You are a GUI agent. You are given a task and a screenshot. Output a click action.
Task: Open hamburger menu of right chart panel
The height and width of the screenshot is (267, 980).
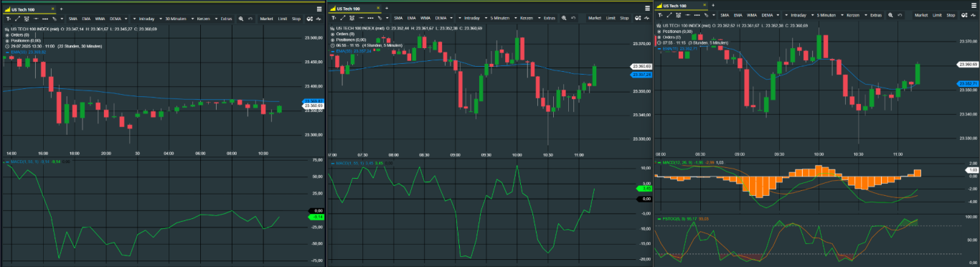point(974,6)
